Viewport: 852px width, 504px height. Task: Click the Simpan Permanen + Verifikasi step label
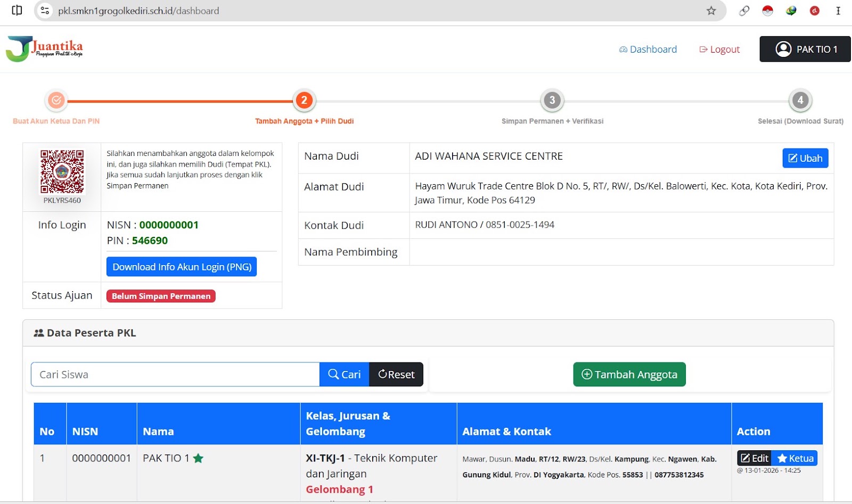pyautogui.click(x=552, y=121)
